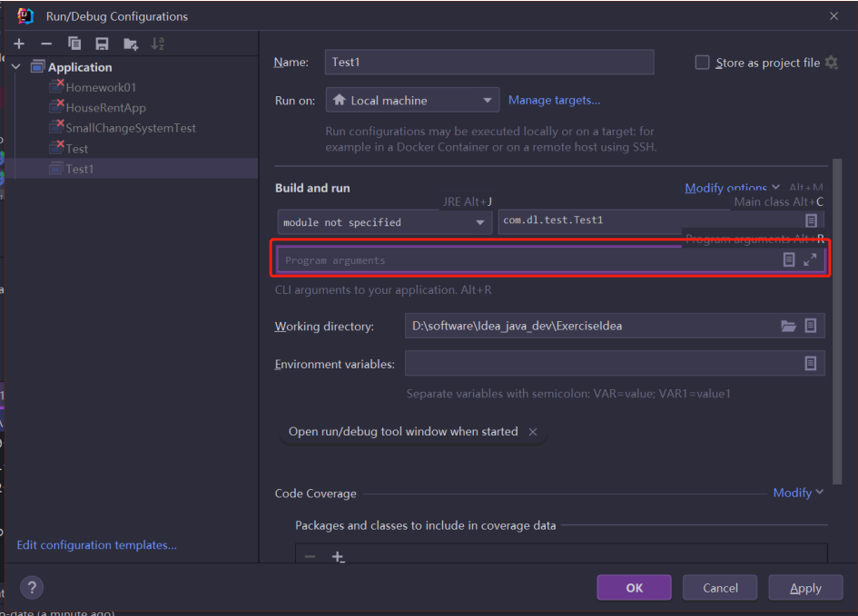Expand the Program arguments field
The width and height of the screenshot is (858, 616).
click(811, 259)
